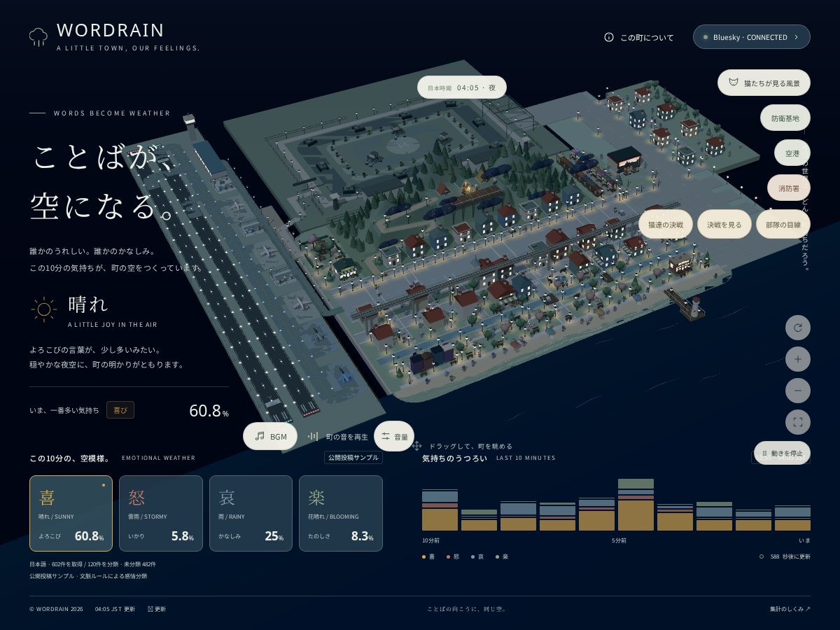Select the 哀 雨/RAINY card

pos(251,512)
